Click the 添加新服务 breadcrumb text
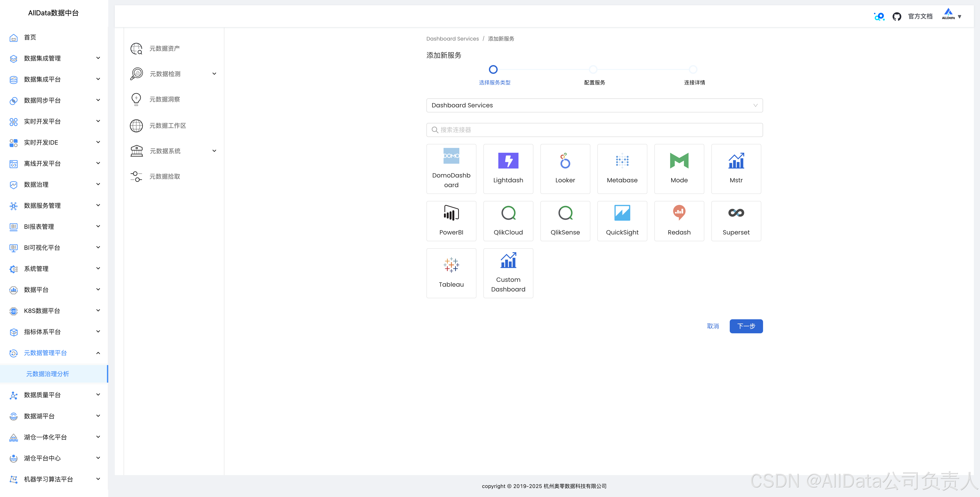 pyautogui.click(x=501, y=39)
